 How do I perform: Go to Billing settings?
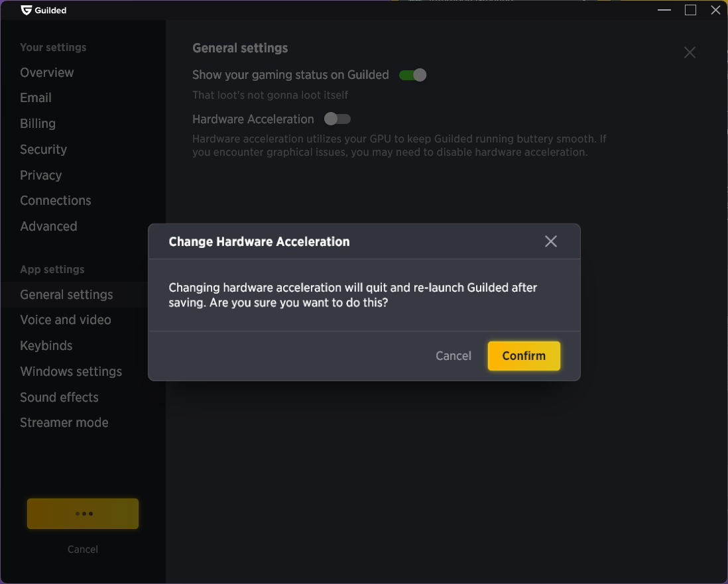coord(38,123)
